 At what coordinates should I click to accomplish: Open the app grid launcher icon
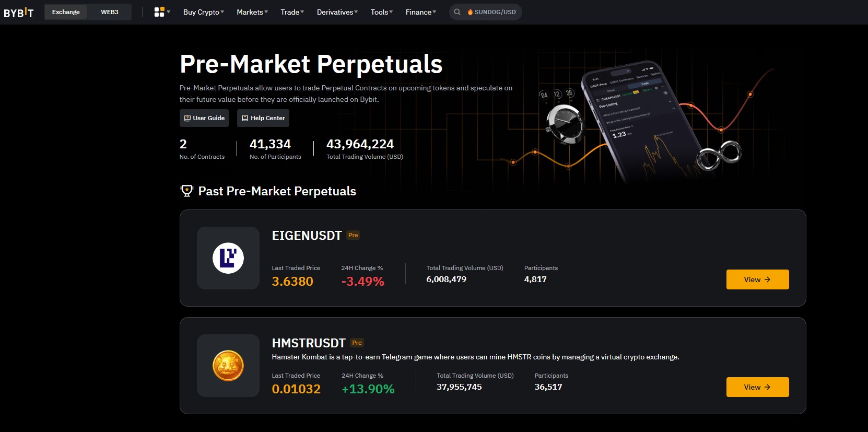coord(158,11)
